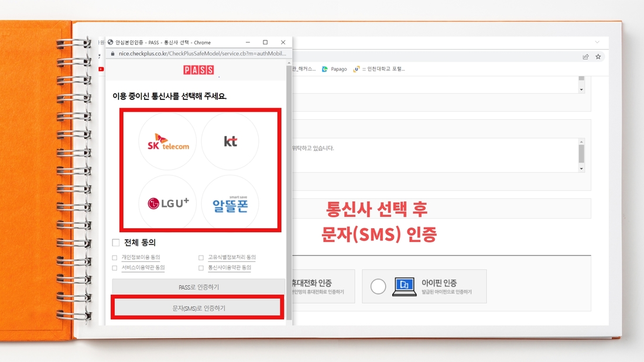The image size is (644, 362).
Task: Check the 통신사이용약관 동의 checkbox
Action: pos(201,268)
